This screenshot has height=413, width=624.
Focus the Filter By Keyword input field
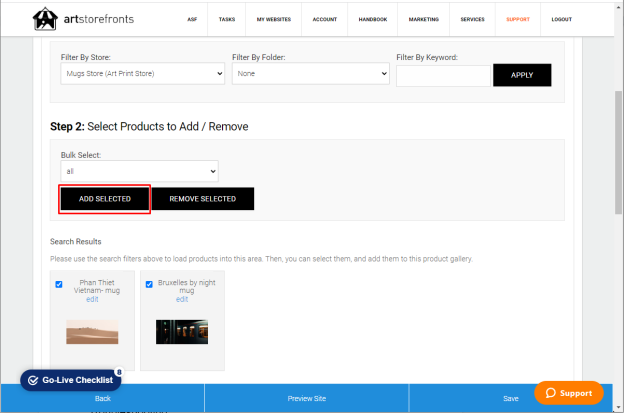coord(443,76)
